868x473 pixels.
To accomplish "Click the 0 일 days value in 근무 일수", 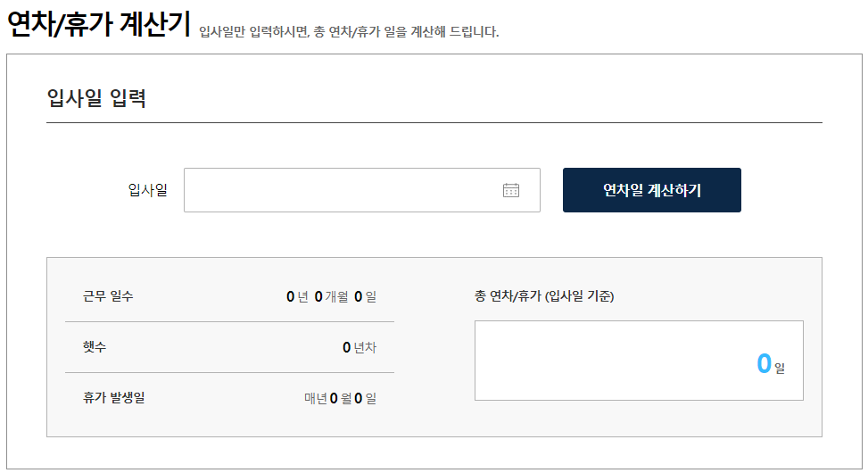I will pos(366,297).
